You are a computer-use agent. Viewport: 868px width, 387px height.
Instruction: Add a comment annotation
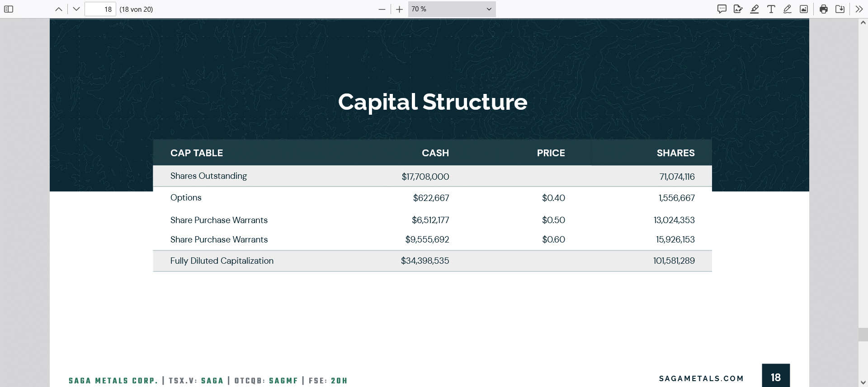(722, 9)
